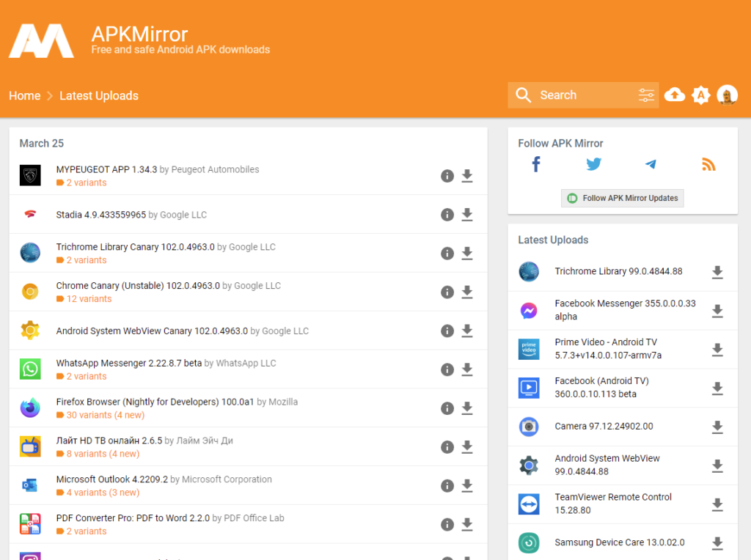
Task: Show info for PDF Converter Pro
Action: point(447,525)
